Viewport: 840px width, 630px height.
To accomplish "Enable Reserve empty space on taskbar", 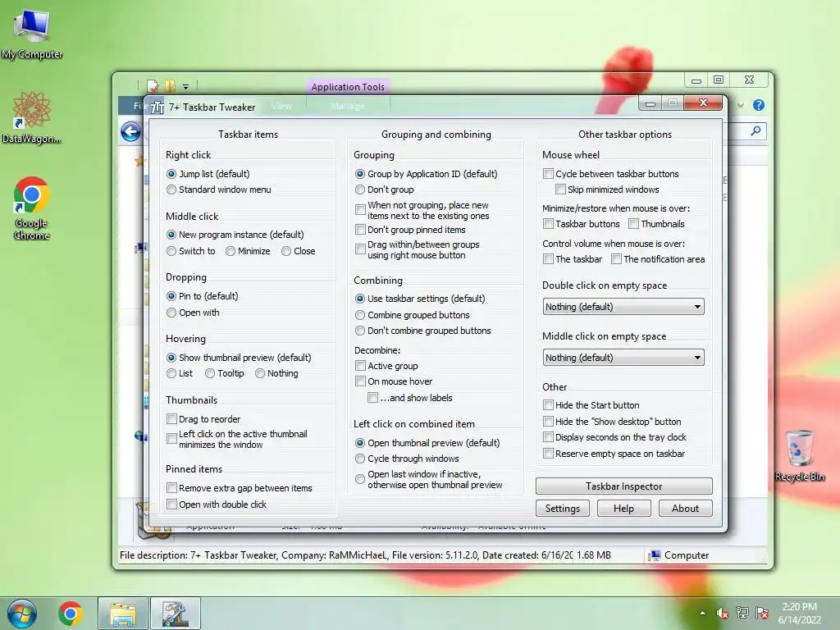I will coord(614,454).
